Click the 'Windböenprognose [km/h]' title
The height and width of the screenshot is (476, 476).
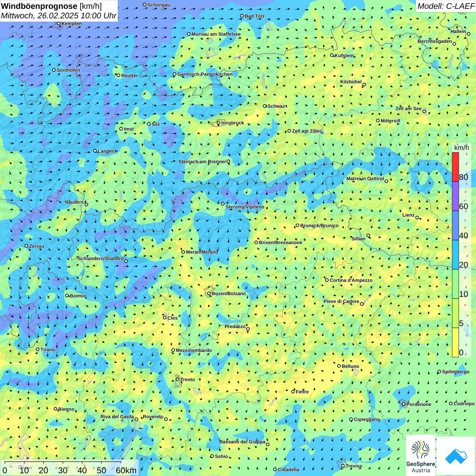point(51,6)
